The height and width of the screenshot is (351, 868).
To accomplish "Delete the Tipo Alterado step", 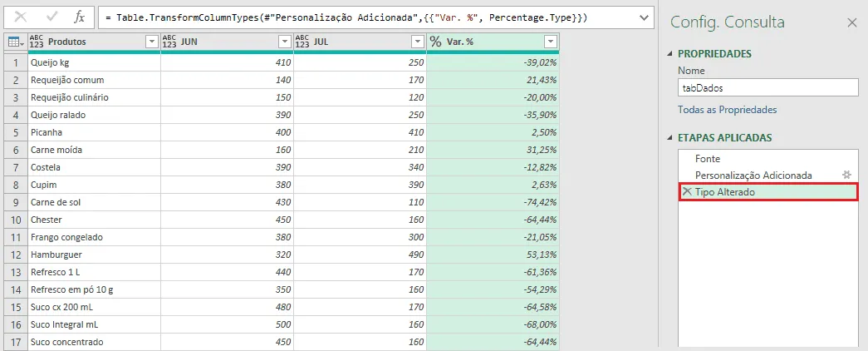I will click(x=687, y=191).
